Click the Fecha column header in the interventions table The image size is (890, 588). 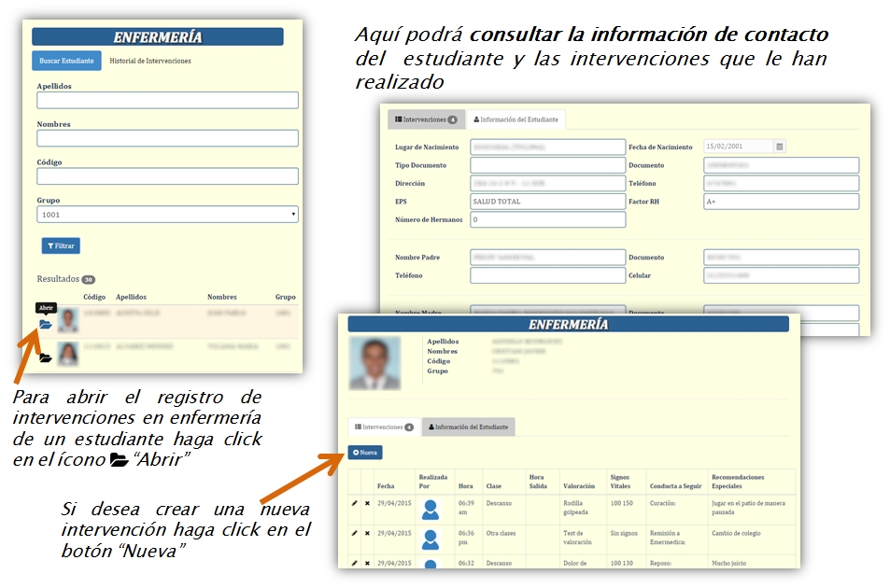point(386,486)
